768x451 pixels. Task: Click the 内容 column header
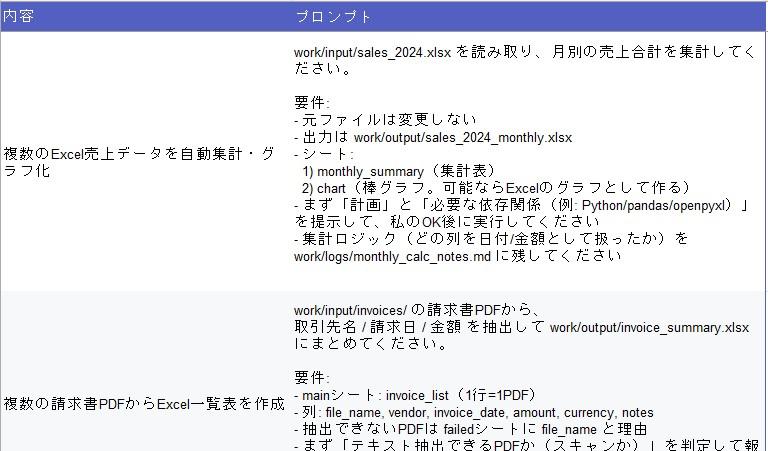(18, 17)
